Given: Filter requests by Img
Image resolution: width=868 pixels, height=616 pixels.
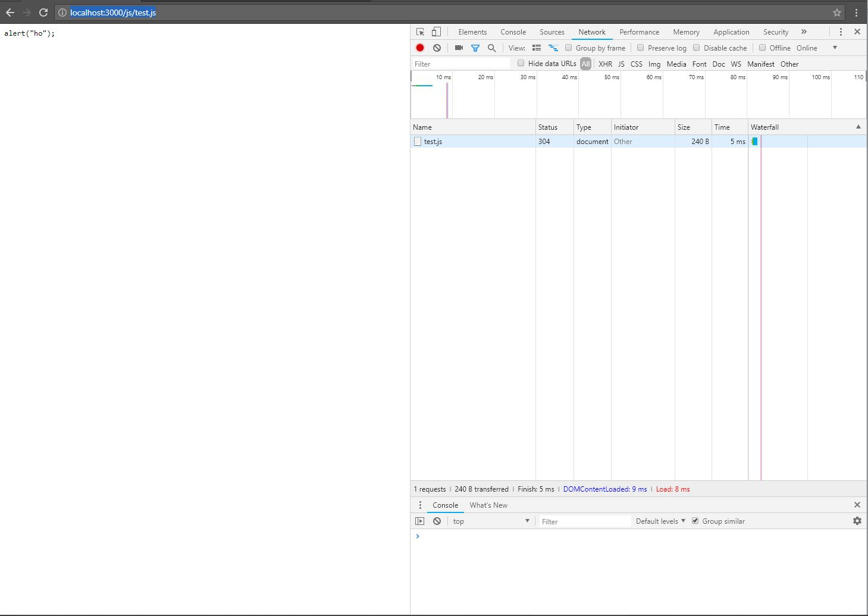Looking at the screenshot, I should (x=654, y=64).
